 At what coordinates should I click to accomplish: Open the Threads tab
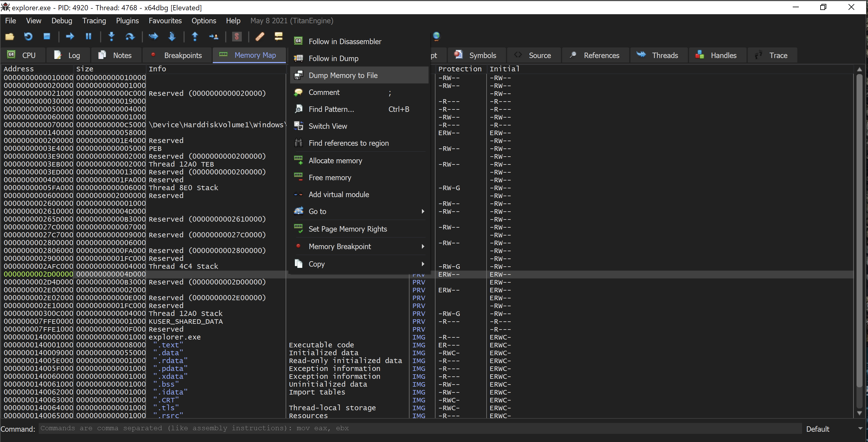[x=659, y=55]
